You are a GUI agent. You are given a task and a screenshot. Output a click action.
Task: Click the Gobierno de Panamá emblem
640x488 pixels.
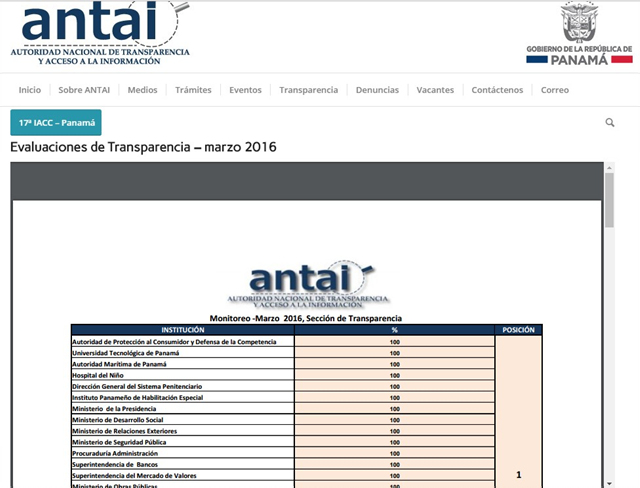pos(579,33)
